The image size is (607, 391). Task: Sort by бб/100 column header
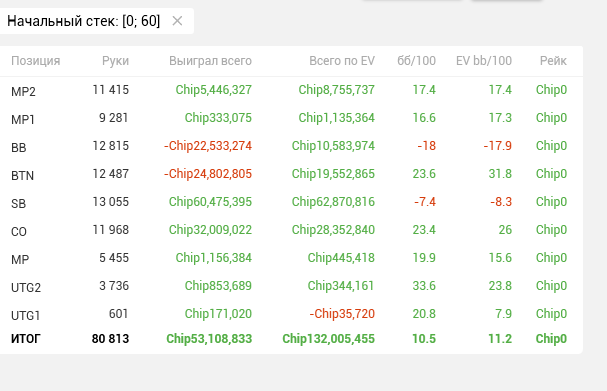click(417, 61)
